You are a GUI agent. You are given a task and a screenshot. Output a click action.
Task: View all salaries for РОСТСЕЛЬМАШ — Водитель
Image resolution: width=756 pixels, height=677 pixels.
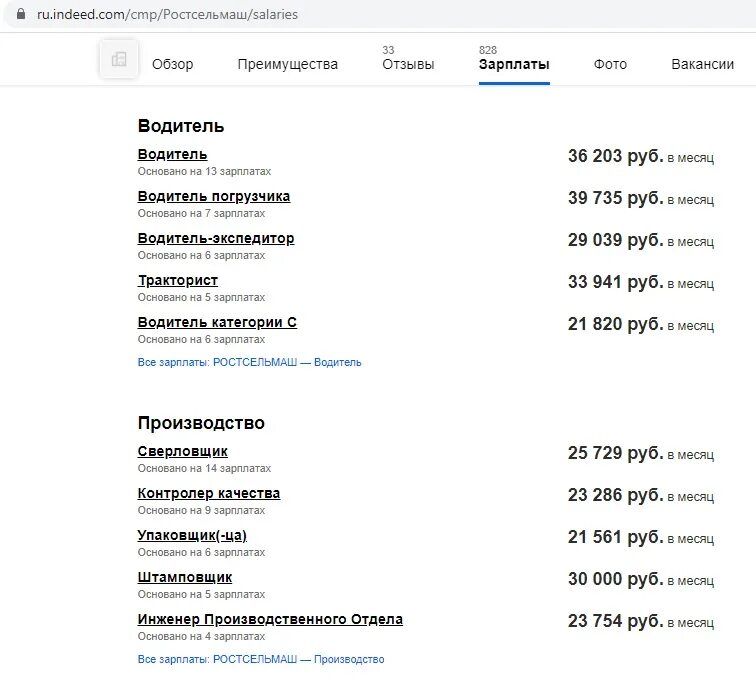[x=249, y=363]
